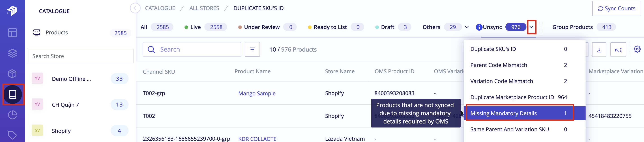Click the arrow with dots action icon
Image resolution: width=644 pixels, height=142 pixels.
618,50
